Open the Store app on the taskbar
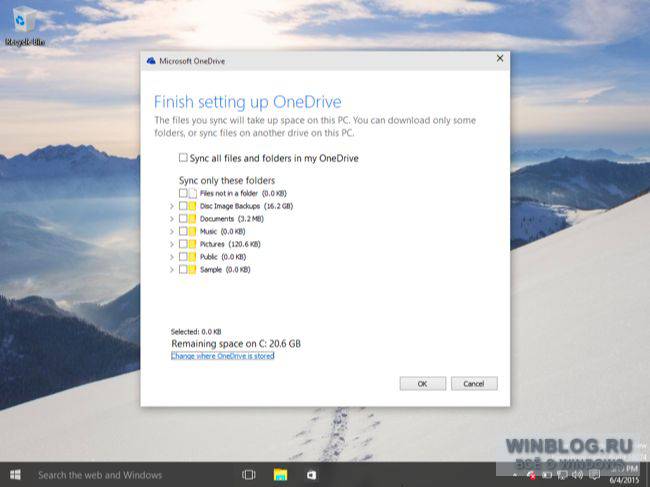 312,475
